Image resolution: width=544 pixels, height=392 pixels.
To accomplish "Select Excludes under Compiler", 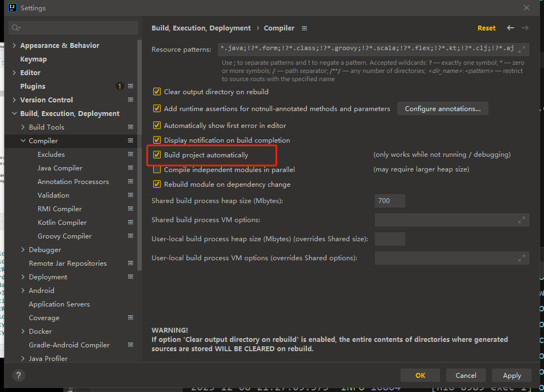I will tap(51, 155).
